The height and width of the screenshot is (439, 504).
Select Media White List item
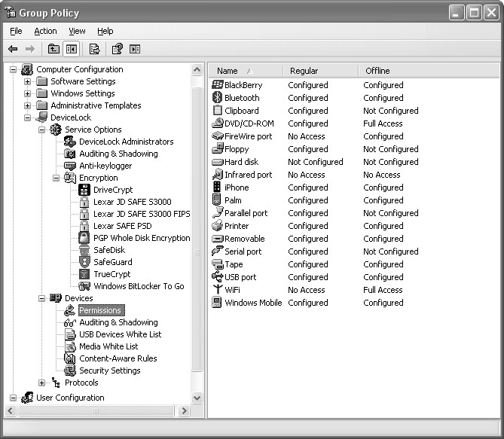(108, 346)
